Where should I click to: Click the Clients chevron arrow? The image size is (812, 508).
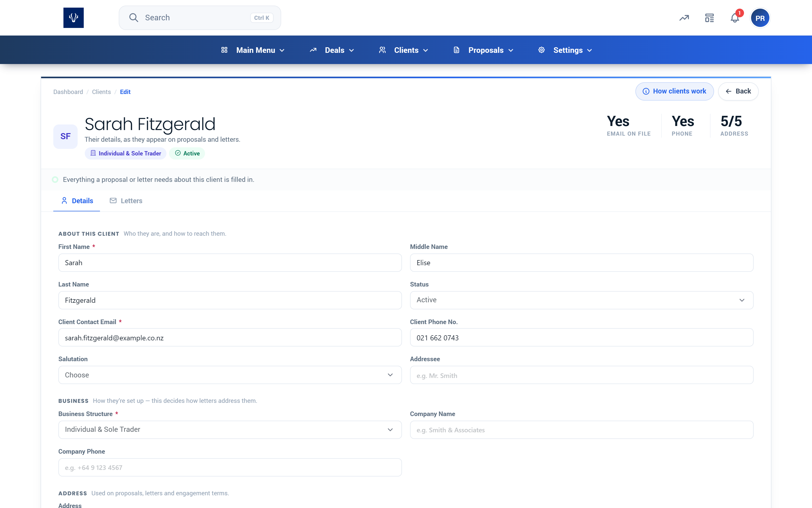(x=426, y=50)
